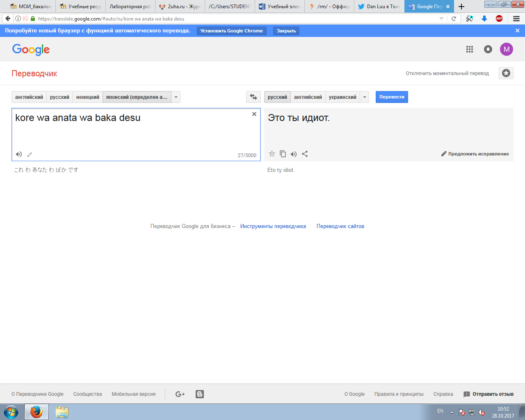The height and width of the screenshot is (420, 525).
Task: Swap source and target languages
Action: tap(253, 97)
